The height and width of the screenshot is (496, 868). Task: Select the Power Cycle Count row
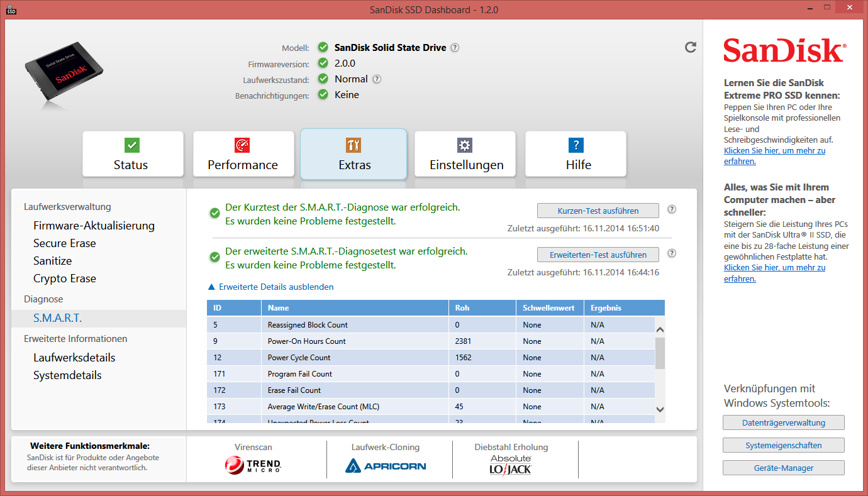tap(431, 358)
